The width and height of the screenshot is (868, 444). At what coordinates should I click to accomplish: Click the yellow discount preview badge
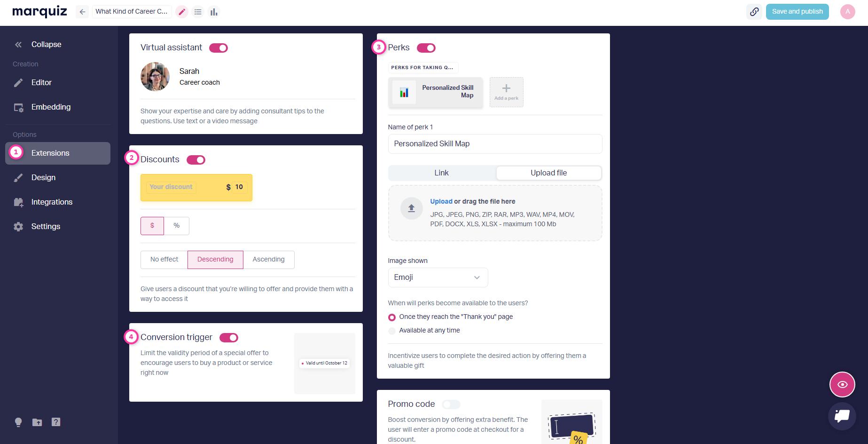tap(196, 188)
